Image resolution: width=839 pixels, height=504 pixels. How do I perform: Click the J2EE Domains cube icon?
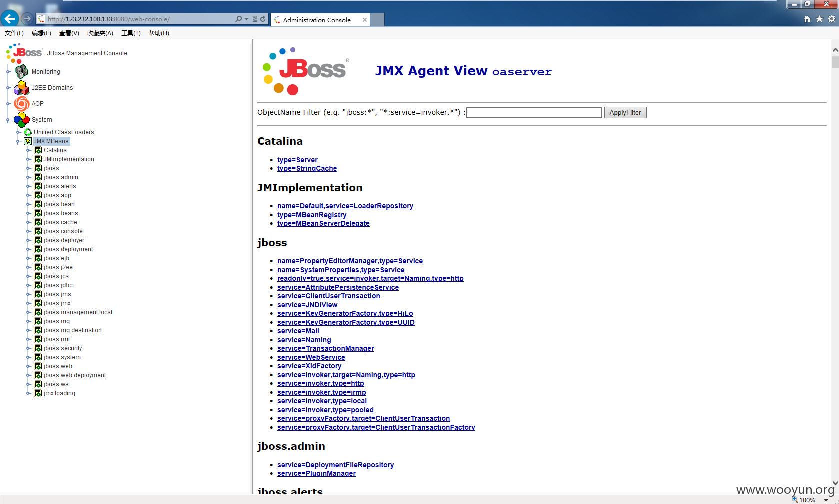pyautogui.click(x=22, y=88)
